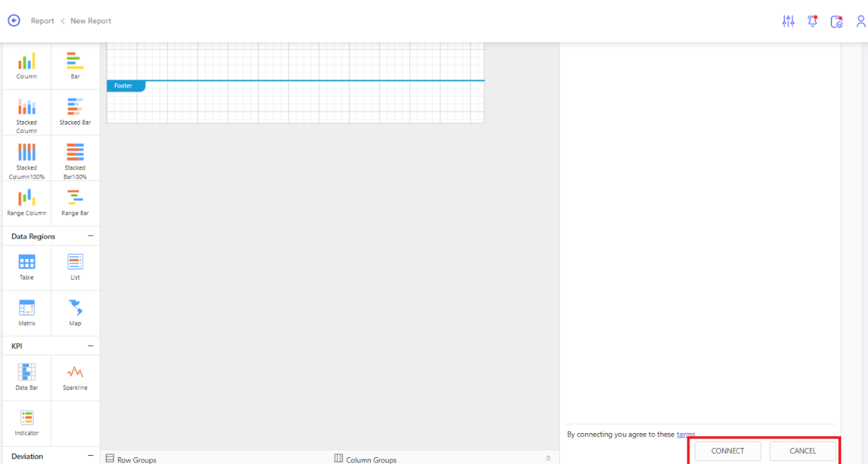868x464 pixels.
Task: Collapse the Data Regions section
Action: [90, 236]
